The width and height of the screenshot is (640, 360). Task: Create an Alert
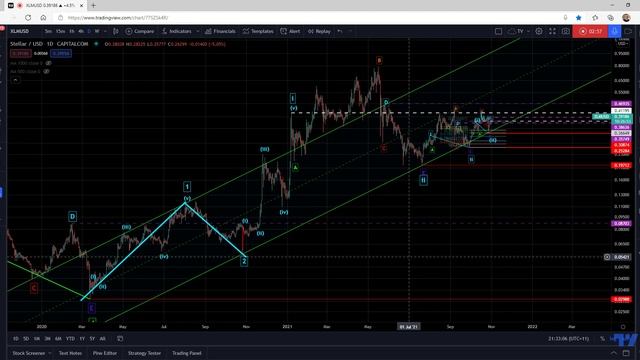tap(290, 31)
